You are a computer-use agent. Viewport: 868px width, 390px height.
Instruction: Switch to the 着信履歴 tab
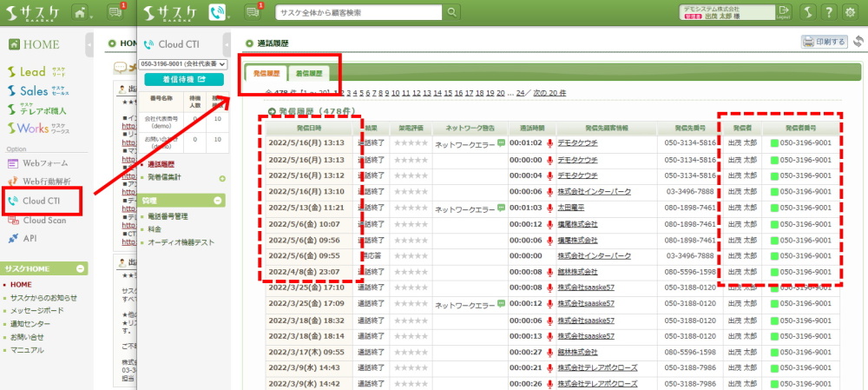(308, 74)
